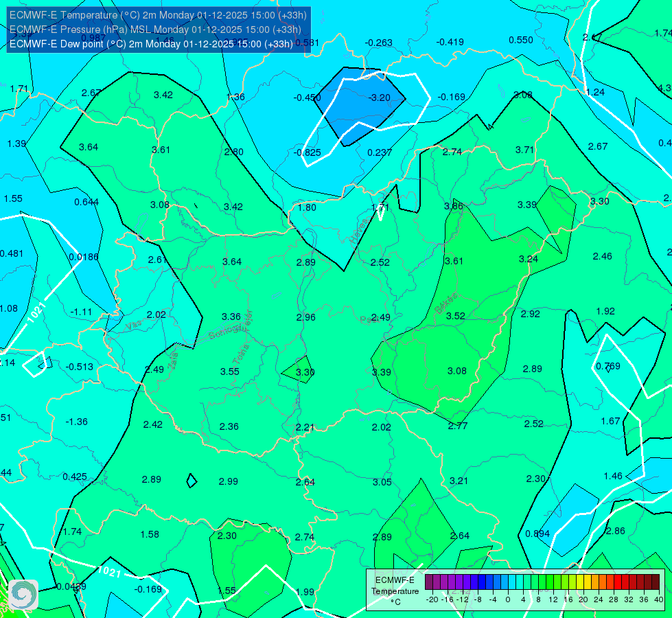Image resolution: width=672 pixels, height=618 pixels.
Task: Click the 2.99 temperature value
Action: tap(229, 481)
